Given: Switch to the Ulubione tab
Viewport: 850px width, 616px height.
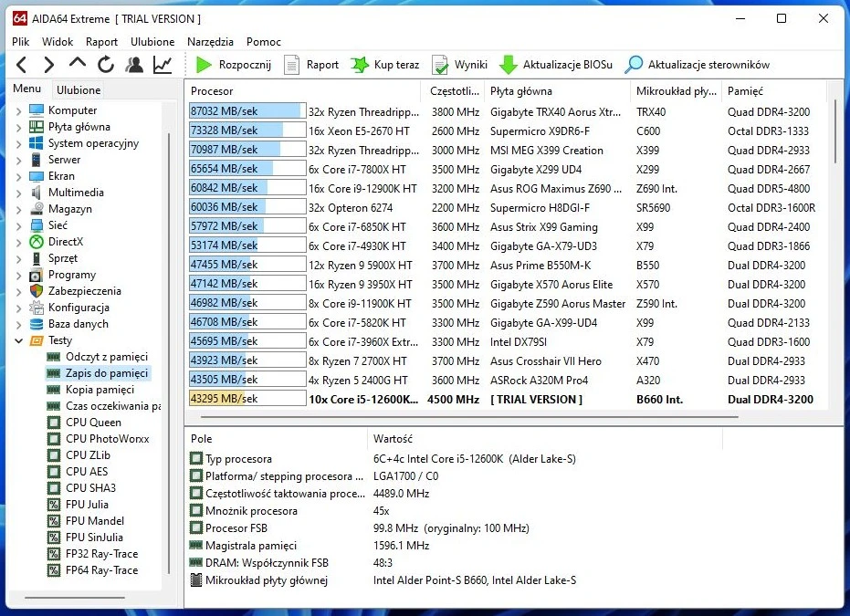Looking at the screenshot, I should click(79, 89).
